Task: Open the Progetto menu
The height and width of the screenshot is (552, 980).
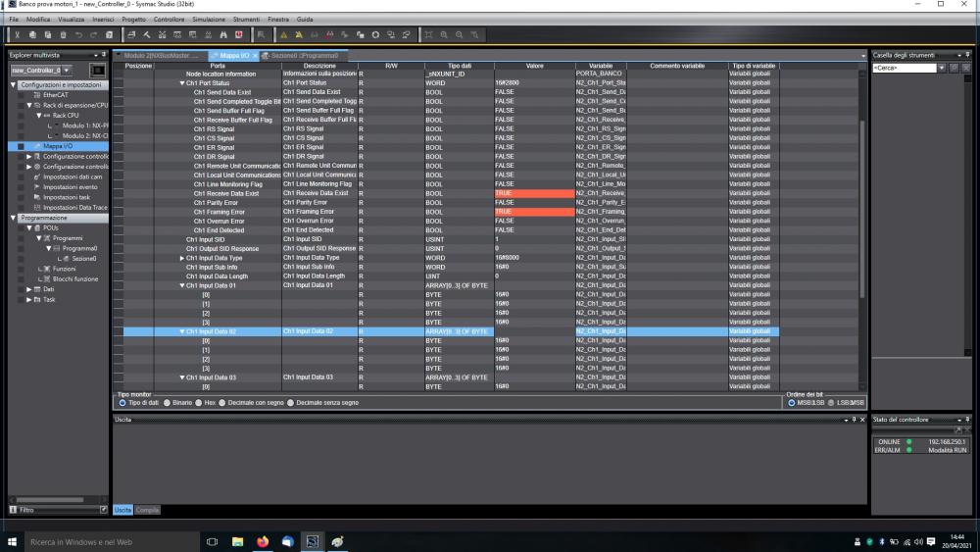Action: tap(133, 20)
